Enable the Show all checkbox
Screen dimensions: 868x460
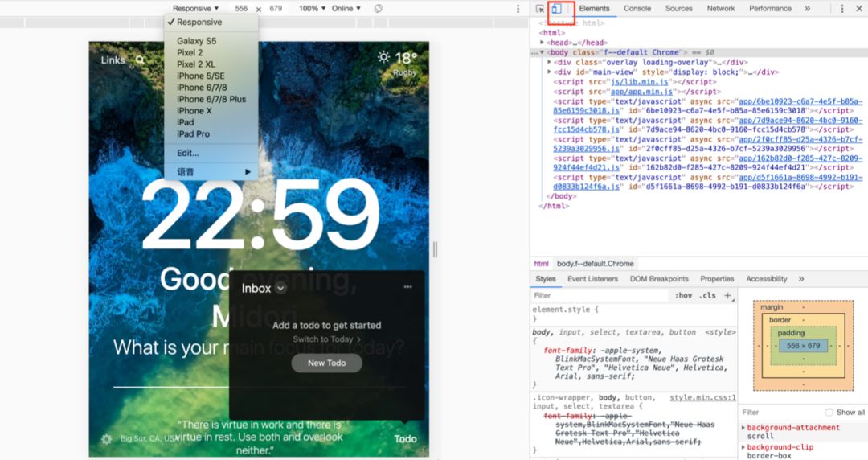click(x=829, y=413)
